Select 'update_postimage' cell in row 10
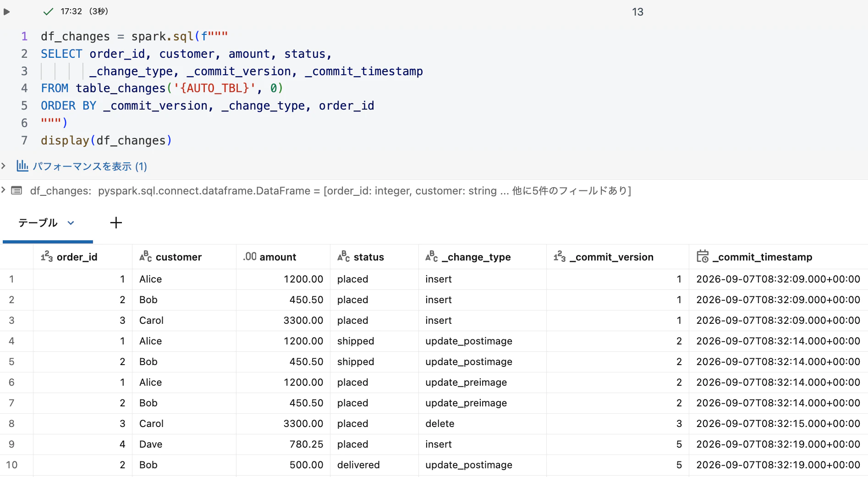This screenshot has width=868, height=477. pyautogui.click(x=483, y=465)
